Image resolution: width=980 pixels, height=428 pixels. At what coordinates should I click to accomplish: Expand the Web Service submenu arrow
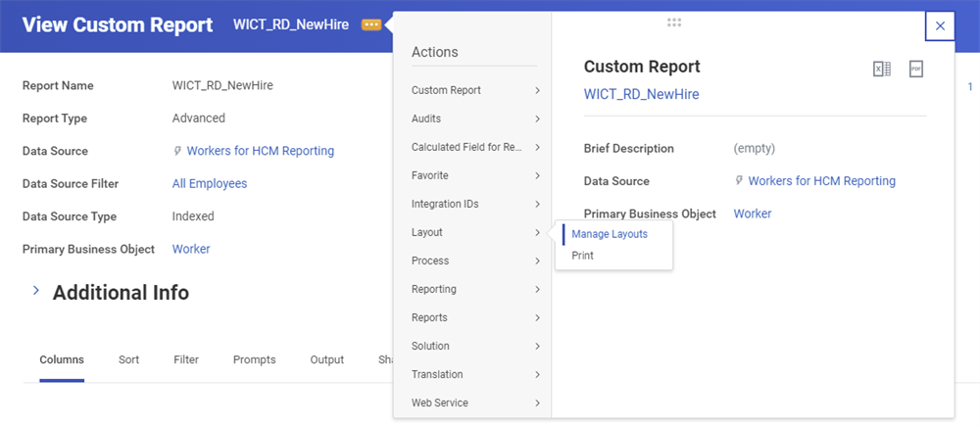pos(537,403)
